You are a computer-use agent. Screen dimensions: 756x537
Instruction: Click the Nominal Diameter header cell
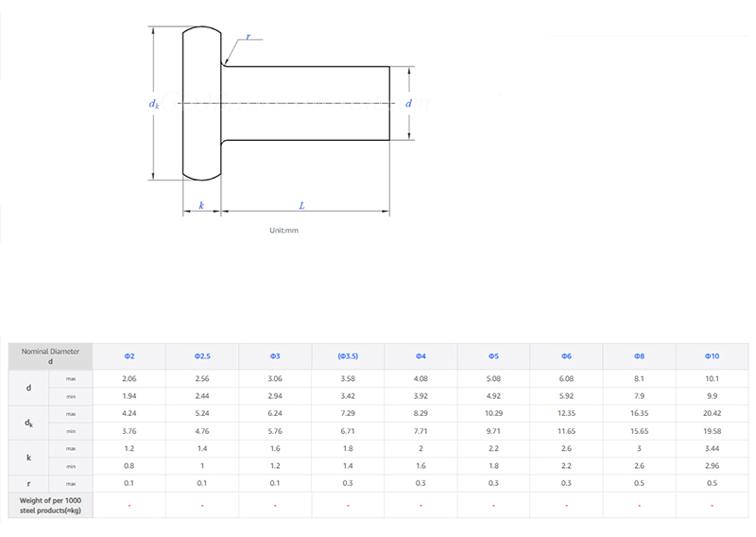click(50, 355)
